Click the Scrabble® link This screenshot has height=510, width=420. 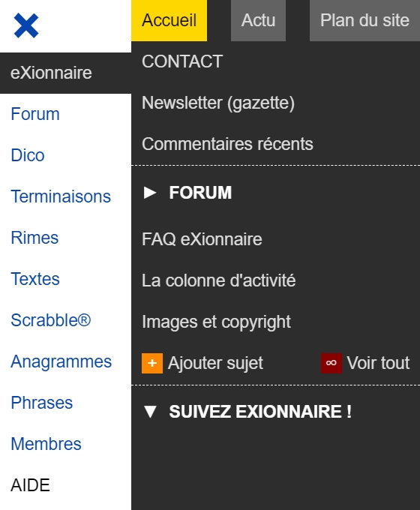point(51,320)
